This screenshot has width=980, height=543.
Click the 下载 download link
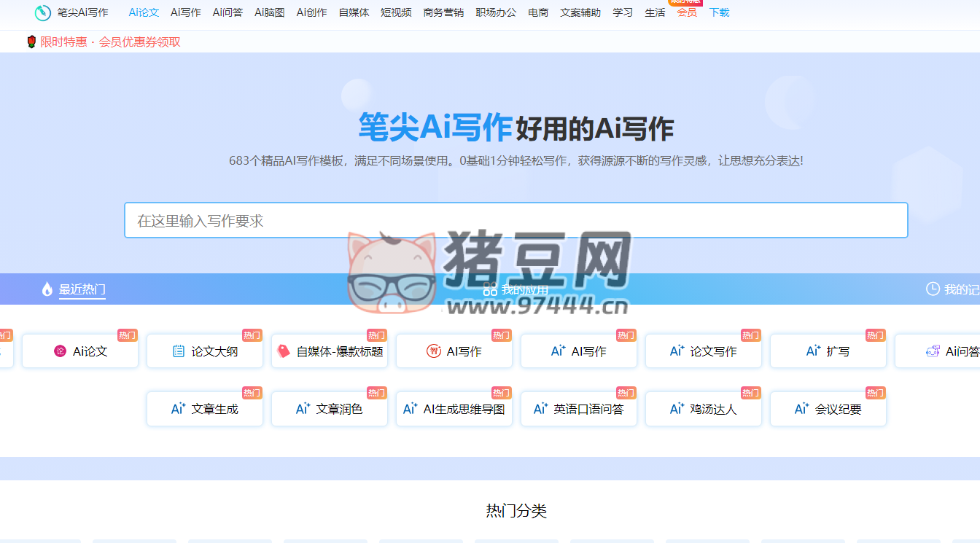(720, 12)
